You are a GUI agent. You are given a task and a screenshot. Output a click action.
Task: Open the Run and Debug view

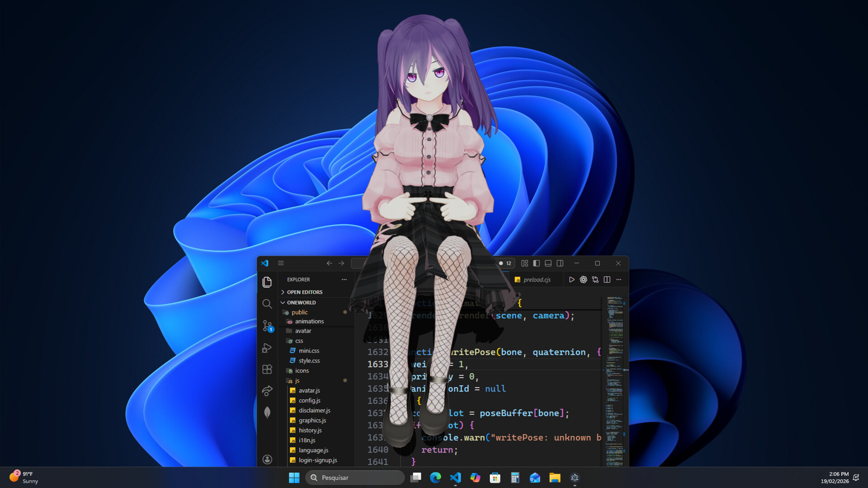tap(267, 348)
